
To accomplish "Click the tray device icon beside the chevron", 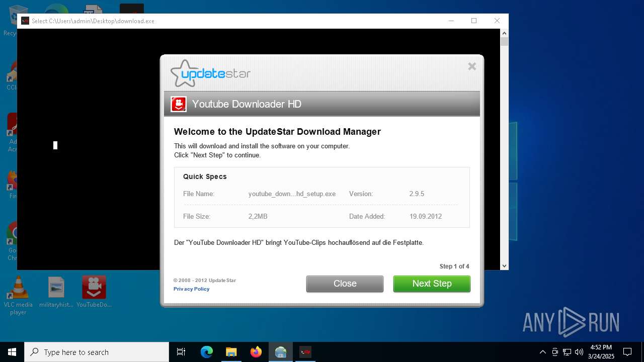I will pyautogui.click(x=555, y=352).
